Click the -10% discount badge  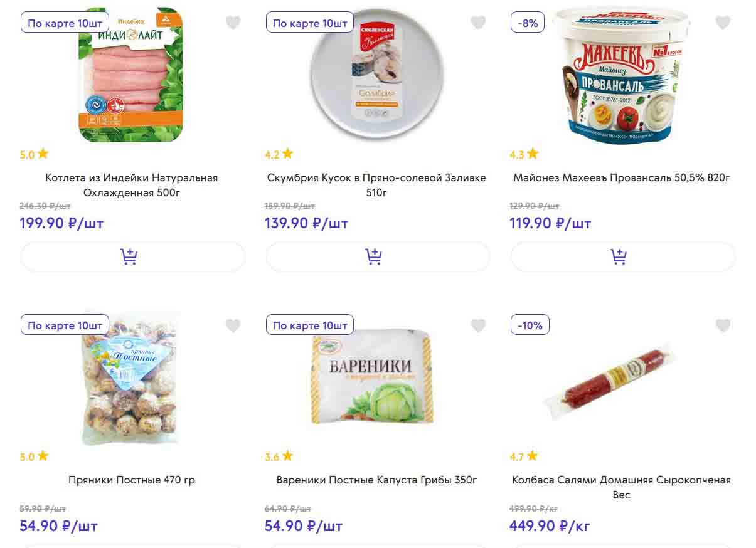point(530,325)
